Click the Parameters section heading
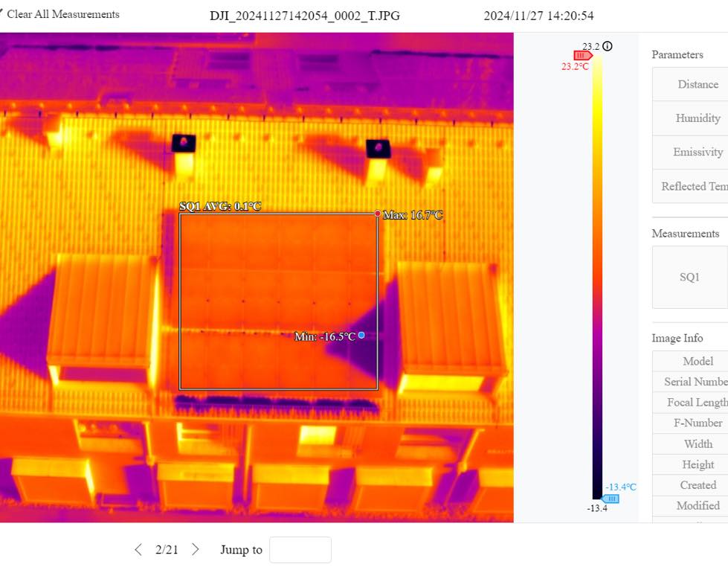Viewport: 728px width, 573px height. 677,54
